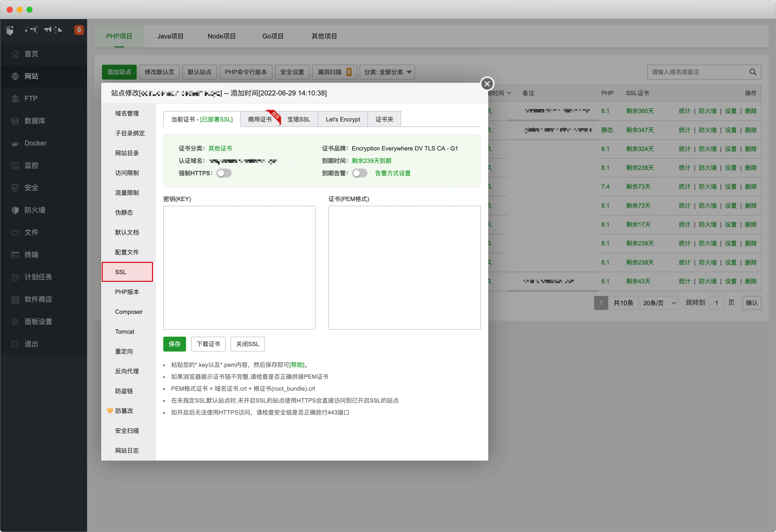
Task: Click the 安全设置 button
Action: (292, 72)
